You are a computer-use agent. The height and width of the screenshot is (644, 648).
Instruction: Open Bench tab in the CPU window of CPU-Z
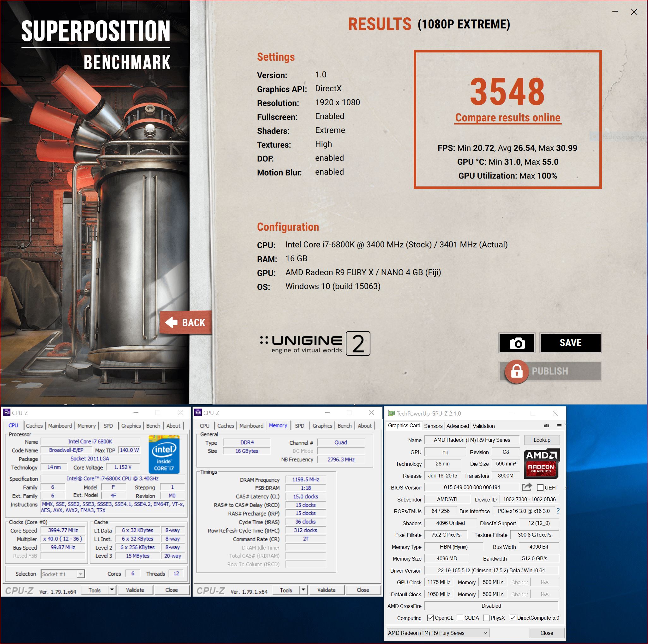[x=153, y=426]
